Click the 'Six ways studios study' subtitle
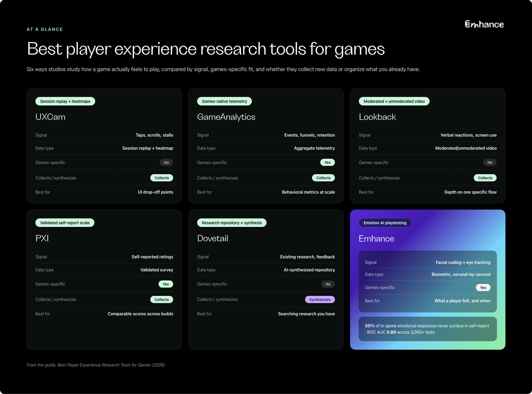The height and width of the screenshot is (394, 532). click(223, 69)
